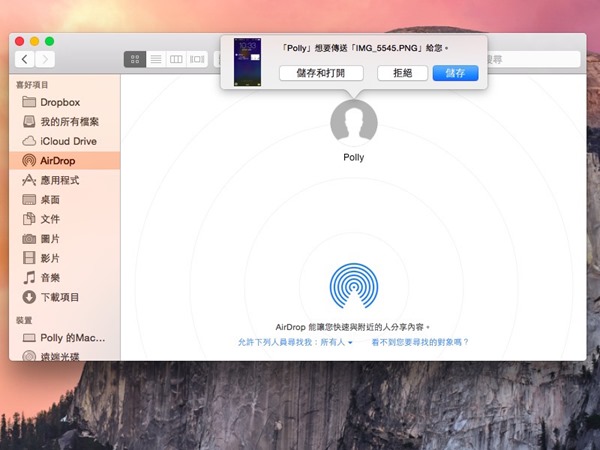The image size is (600, 450).
Task: Open 下載項目 (Downloads) in sidebar
Action: coord(60,297)
